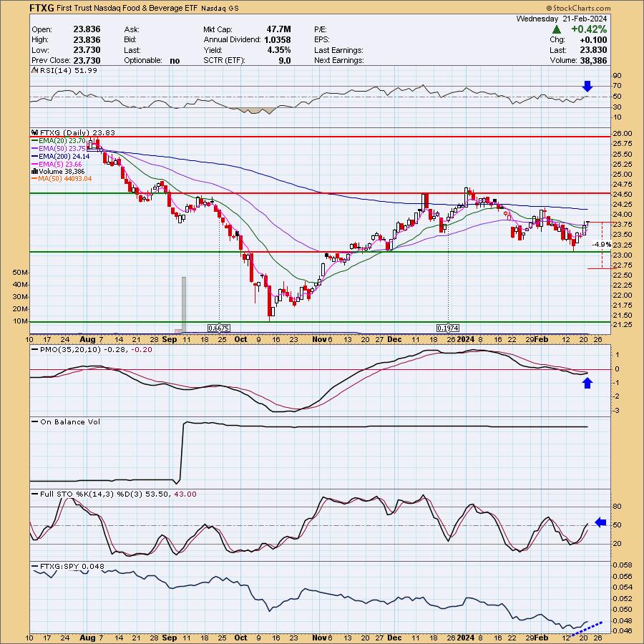This screenshot has height=644, width=644.
Task: Click the FTXG ticker symbol title
Action: point(42,8)
